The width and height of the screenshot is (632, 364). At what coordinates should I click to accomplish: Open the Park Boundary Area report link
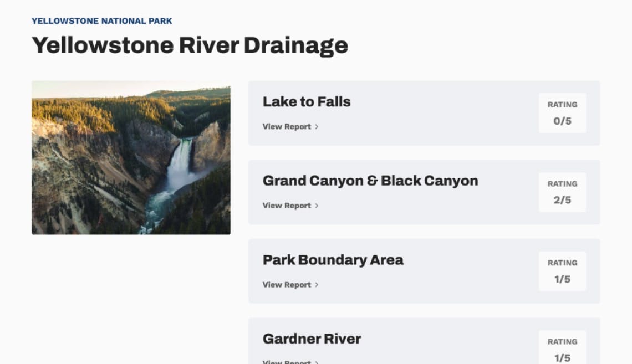coord(287,285)
